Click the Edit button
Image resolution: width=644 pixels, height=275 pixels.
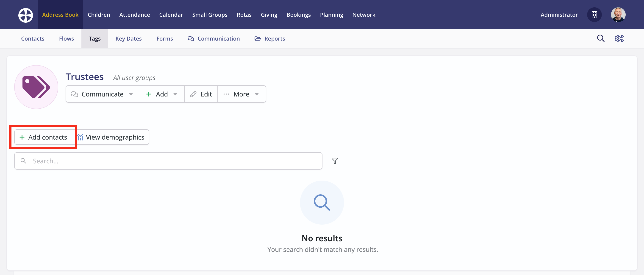[201, 94]
